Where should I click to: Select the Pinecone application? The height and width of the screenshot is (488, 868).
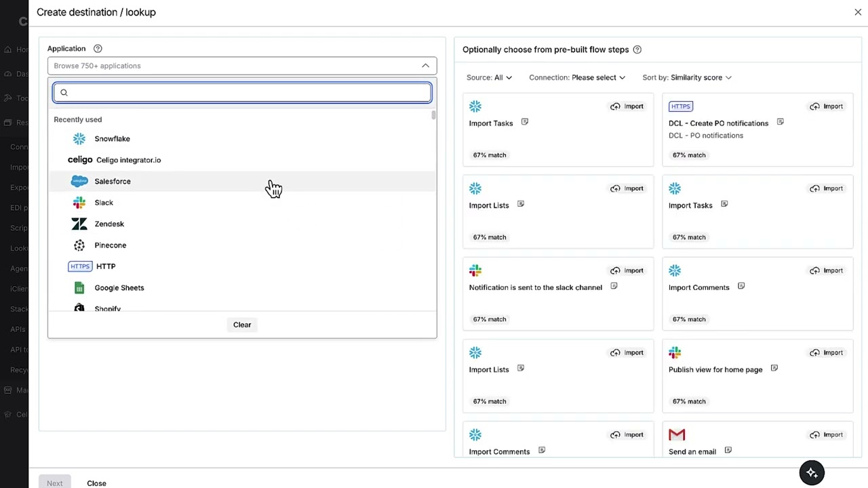[242, 245]
